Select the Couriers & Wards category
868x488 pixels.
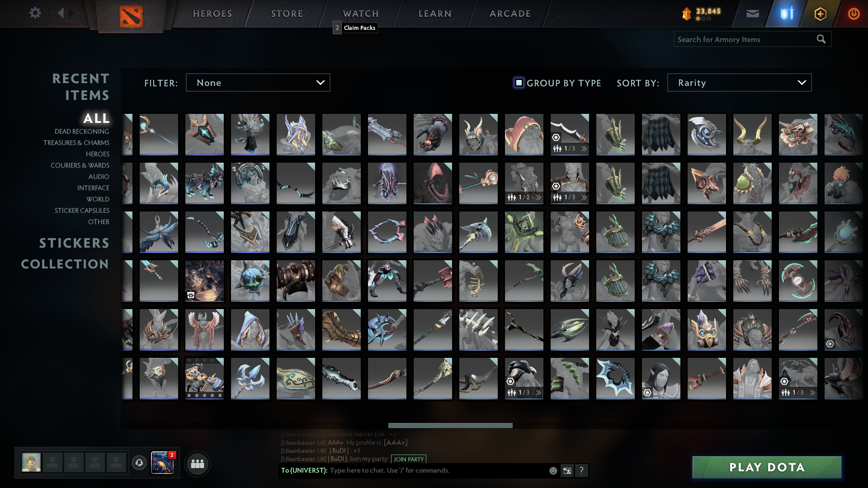[x=80, y=165]
